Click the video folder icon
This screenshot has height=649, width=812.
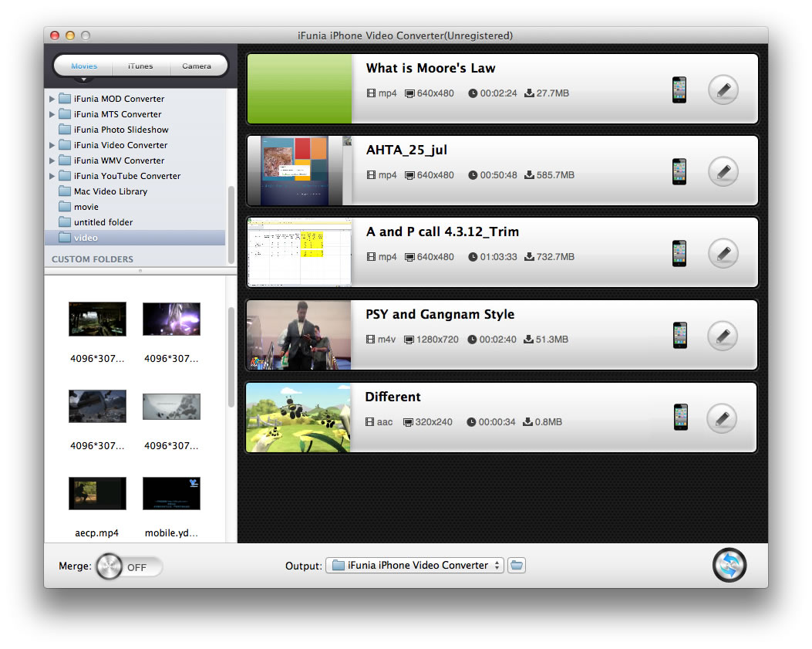pyautogui.click(x=65, y=238)
